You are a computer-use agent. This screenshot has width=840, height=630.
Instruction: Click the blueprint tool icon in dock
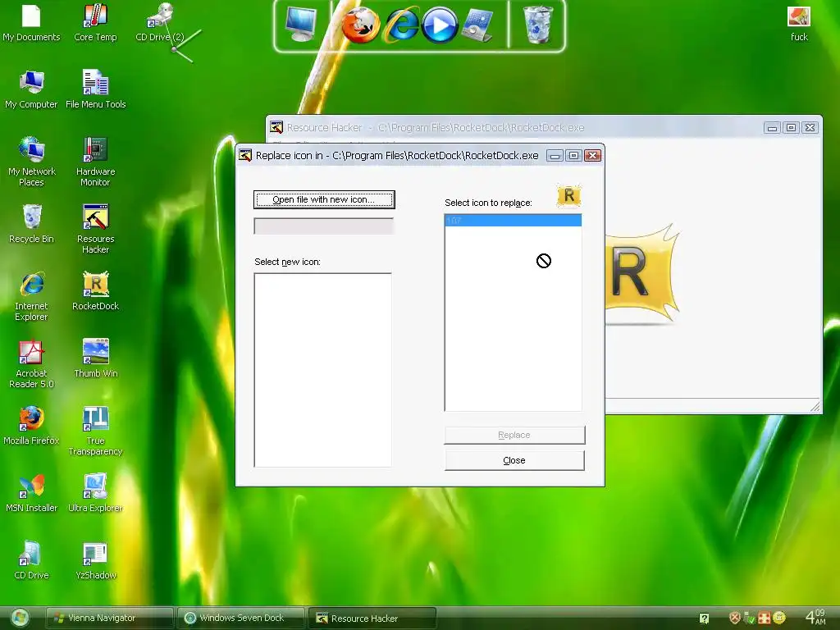coord(478,25)
